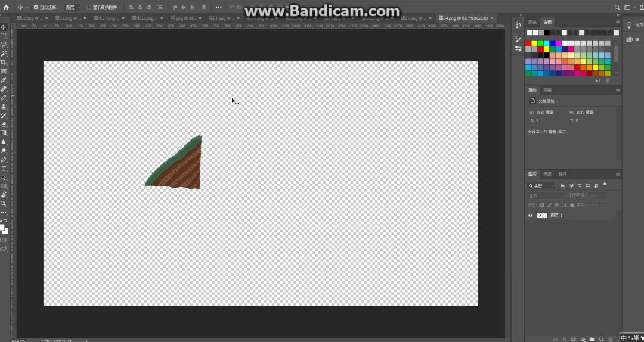The image size is (644, 342).
Task: Switch to the 颜色 color panel tab
Action: [532, 22]
